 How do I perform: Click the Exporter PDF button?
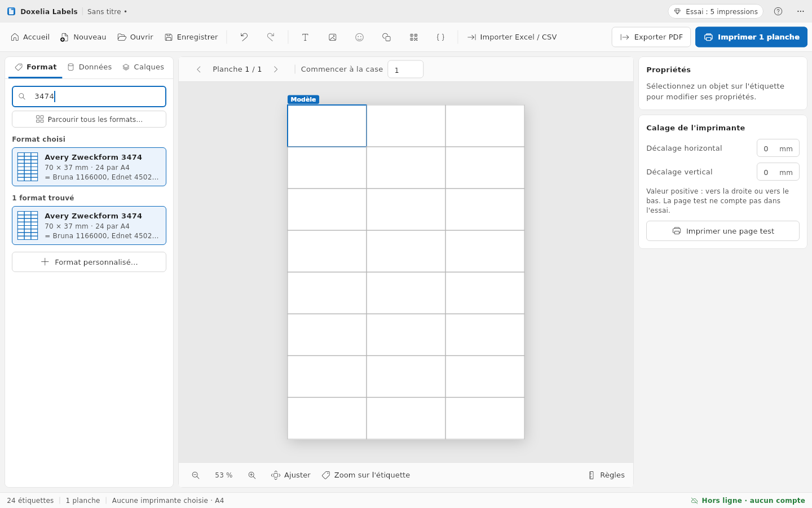click(x=651, y=37)
